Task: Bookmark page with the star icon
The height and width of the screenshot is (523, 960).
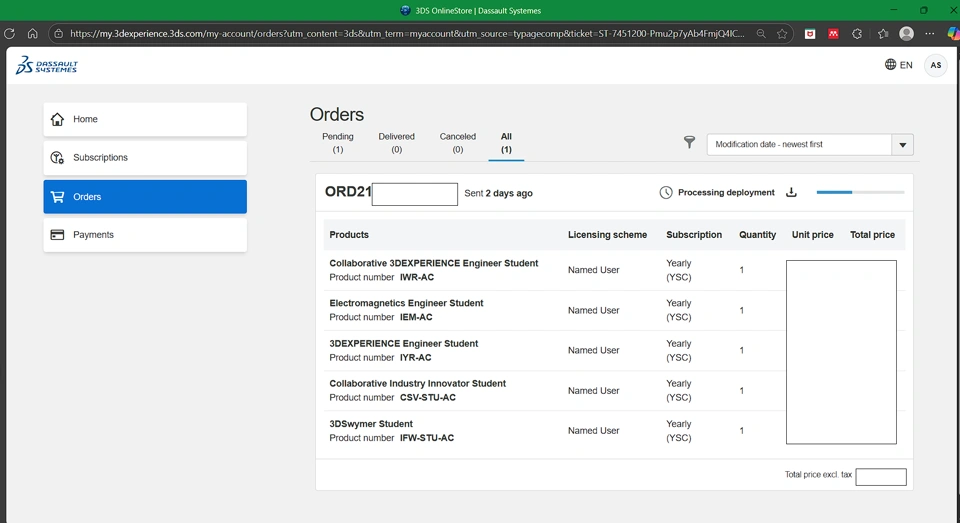Action: 782,34
